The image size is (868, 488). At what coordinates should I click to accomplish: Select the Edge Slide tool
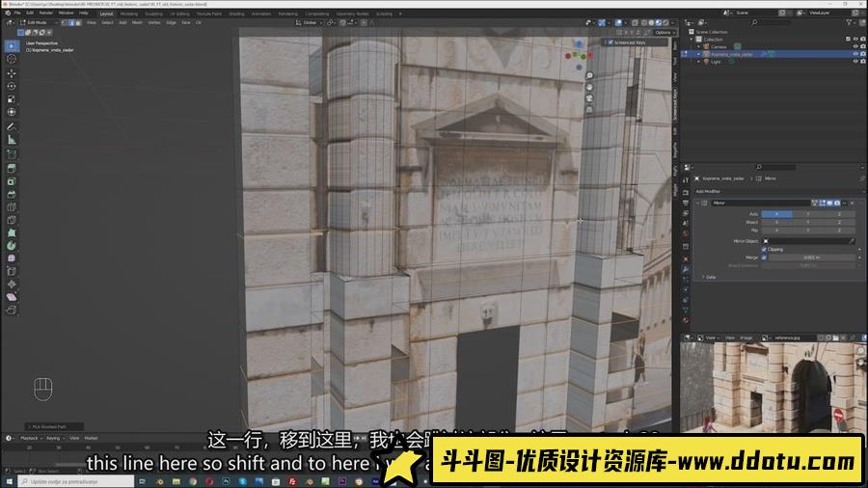[x=11, y=271]
